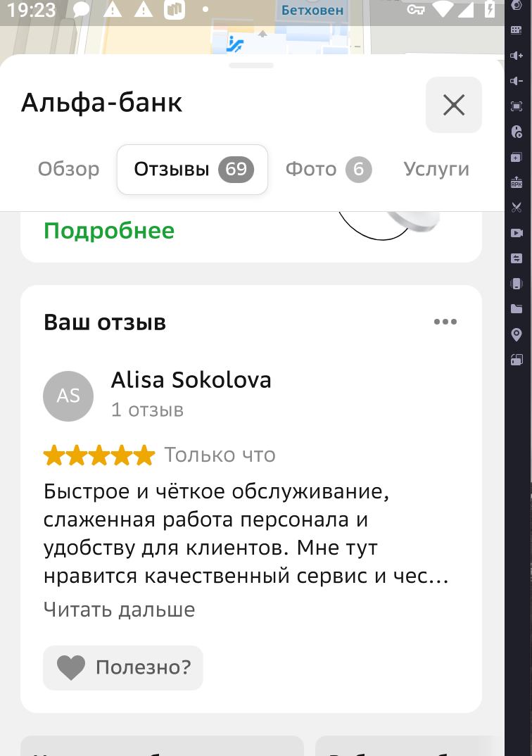Open the Услуги tab
Image resolution: width=532 pixels, height=756 pixels.
point(436,169)
